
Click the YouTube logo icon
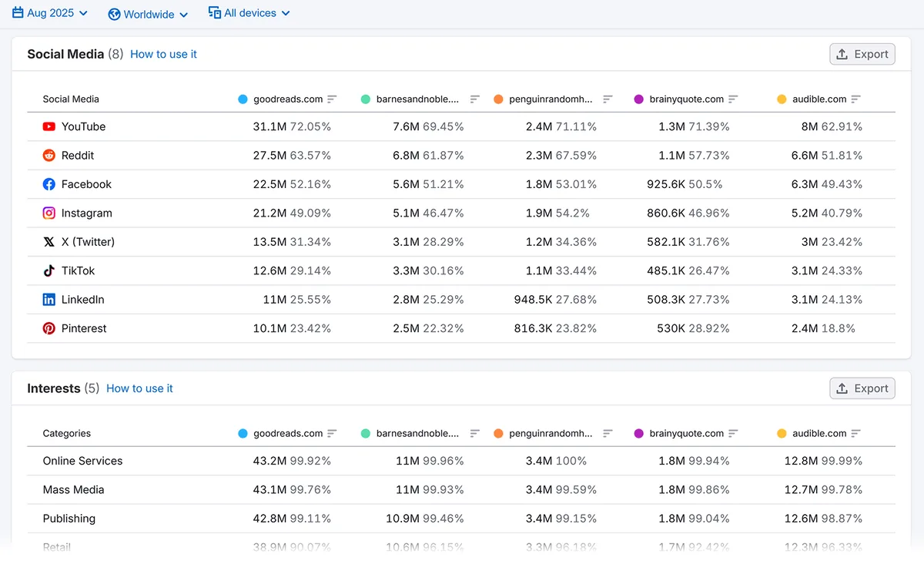tap(49, 126)
